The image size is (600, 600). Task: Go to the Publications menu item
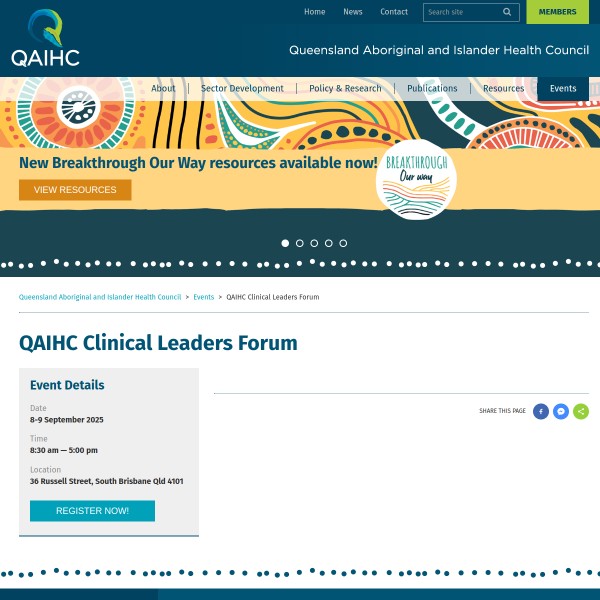tap(432, 88)
